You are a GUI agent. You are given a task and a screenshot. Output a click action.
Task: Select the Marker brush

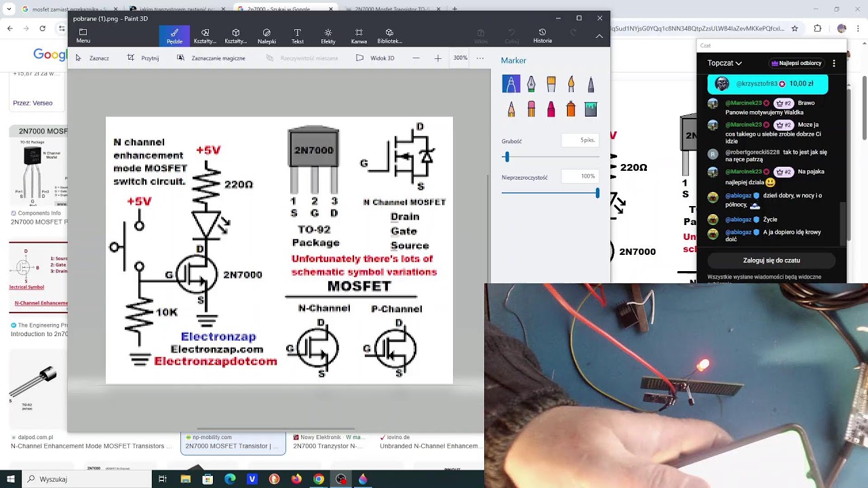click(511, 84)
